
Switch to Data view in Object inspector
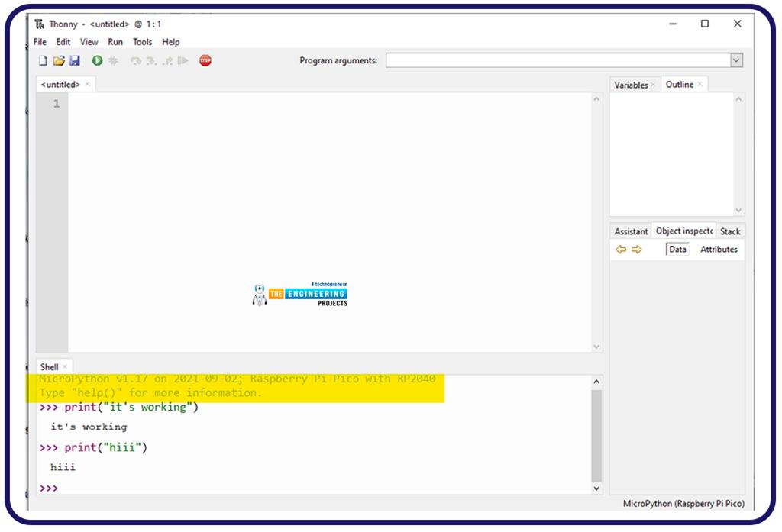(677, 249)
